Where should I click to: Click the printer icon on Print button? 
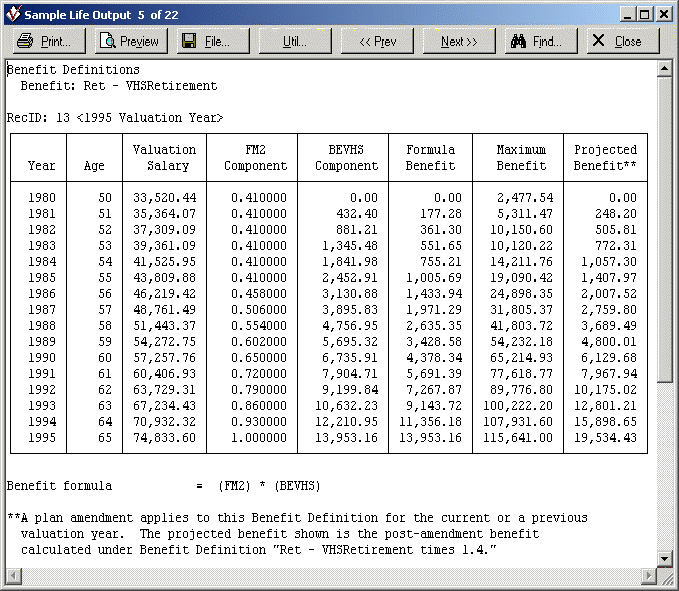click(25, 41)
